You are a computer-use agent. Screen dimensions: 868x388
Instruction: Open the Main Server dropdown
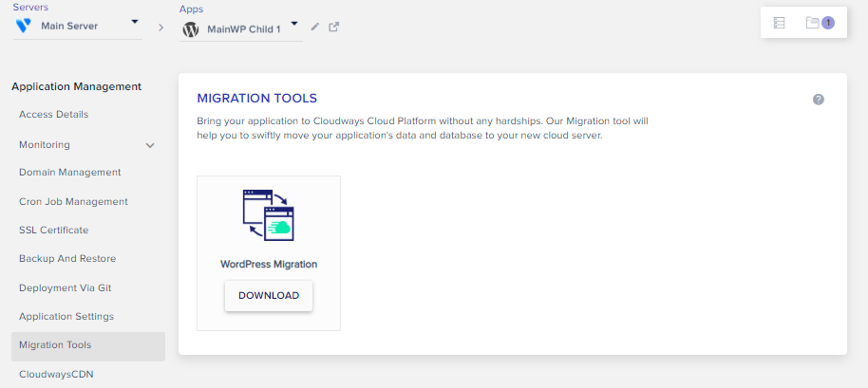tap(134, 21)
